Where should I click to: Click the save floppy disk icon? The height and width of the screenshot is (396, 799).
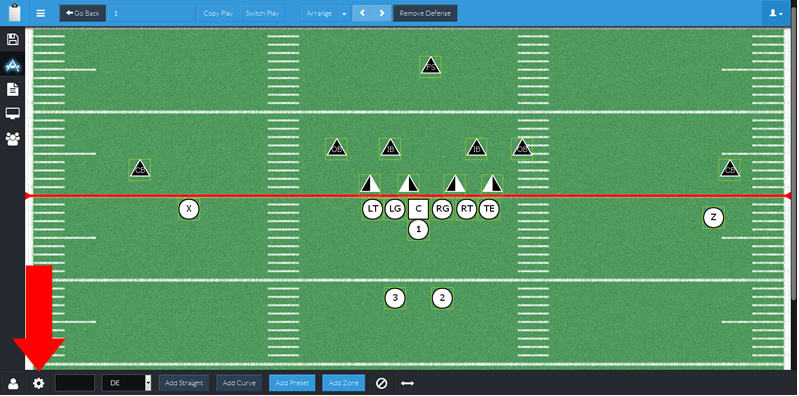pyautogui.click(x=12, y=40)
